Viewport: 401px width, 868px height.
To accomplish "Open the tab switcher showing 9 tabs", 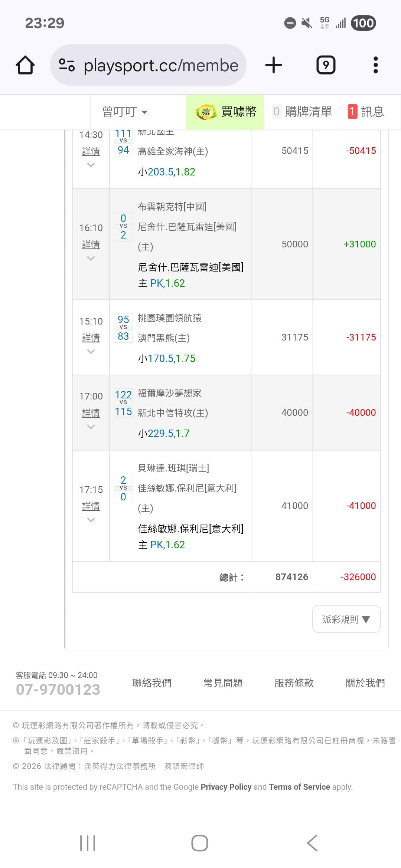I will 326,65.
